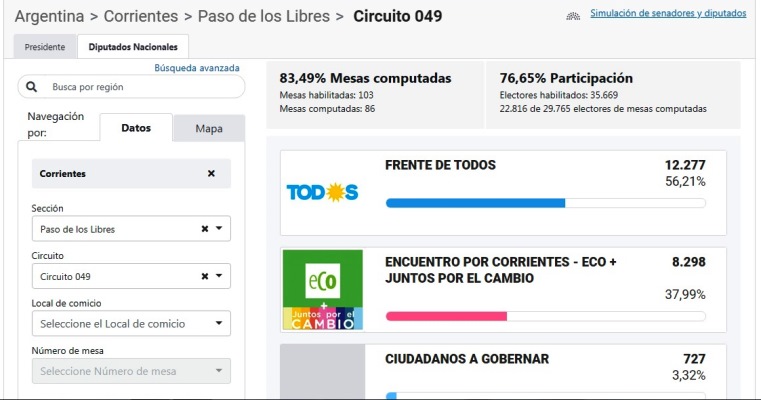Image resolution: width=761 pixels, height=400 pixels.
Task: Click the congress hemicycle icon
Action: coord(573,16)
